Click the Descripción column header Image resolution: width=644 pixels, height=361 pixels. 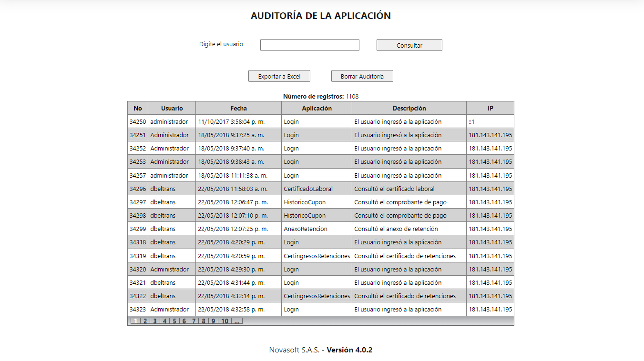pyautogui.click(x=409, y=108)
